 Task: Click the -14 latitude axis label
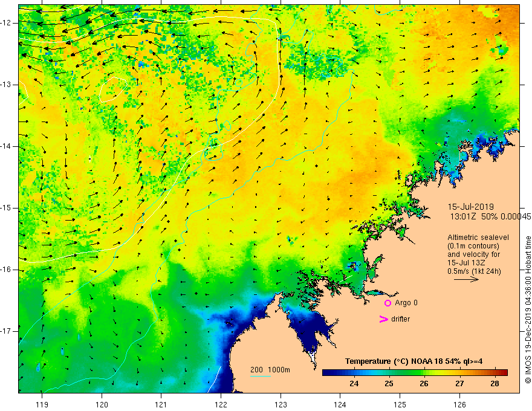point(6,146)
